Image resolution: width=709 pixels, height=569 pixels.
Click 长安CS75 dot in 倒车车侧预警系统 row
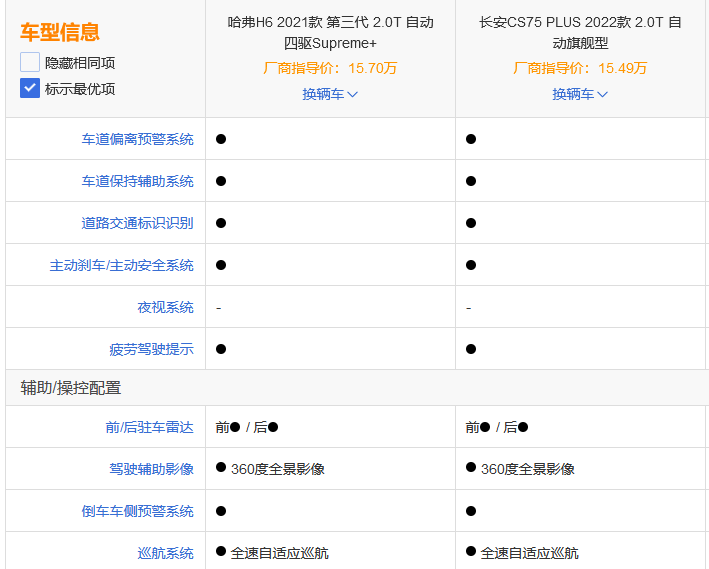point(471,511)
